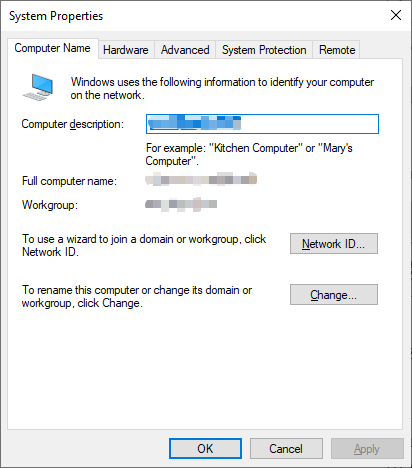Click the blurred Workgroup value
Screen dimensions: 412x468
point(181,204)
